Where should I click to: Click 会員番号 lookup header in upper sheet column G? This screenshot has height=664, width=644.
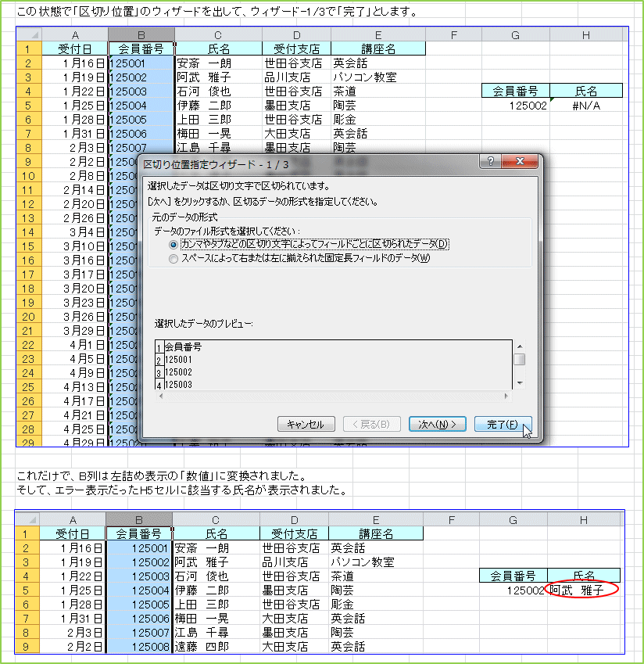[515, 91]
